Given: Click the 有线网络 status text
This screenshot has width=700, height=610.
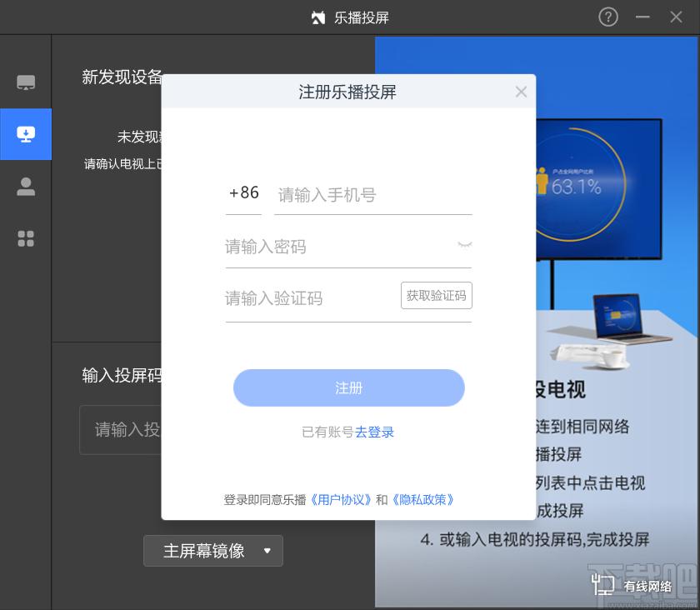Looking at the screenshot, I should click(647, 586).
